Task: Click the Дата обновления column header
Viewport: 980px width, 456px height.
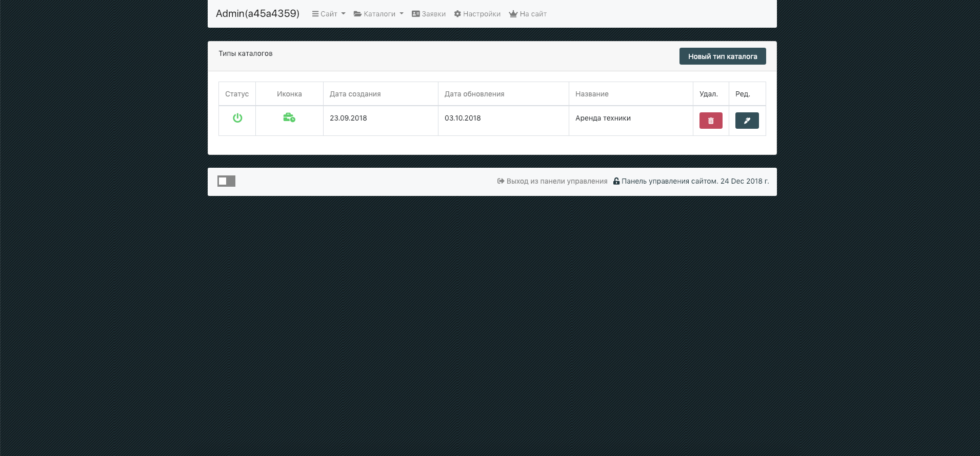Action: click(x=504, y=94)
